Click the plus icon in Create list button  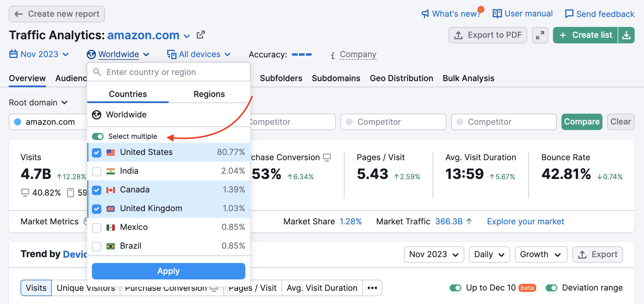pos(563,35)
